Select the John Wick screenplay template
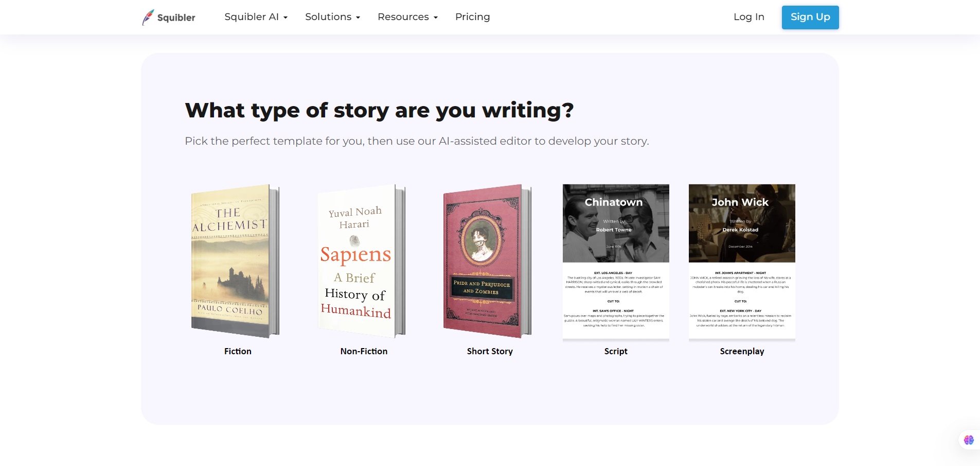 (742, 262)
